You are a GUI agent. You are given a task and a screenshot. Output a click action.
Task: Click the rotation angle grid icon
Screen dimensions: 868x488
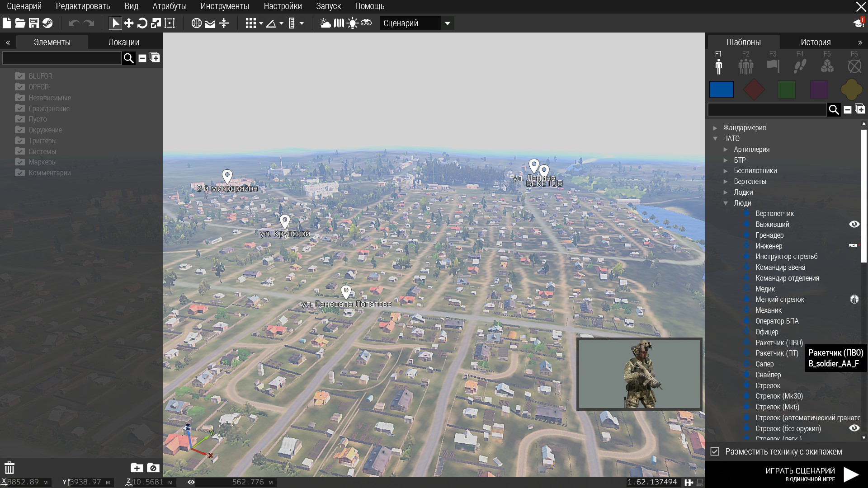pos(271,23)
